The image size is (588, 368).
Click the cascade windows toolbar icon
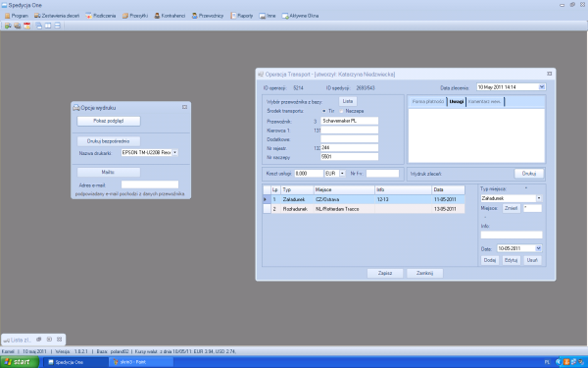38,26
